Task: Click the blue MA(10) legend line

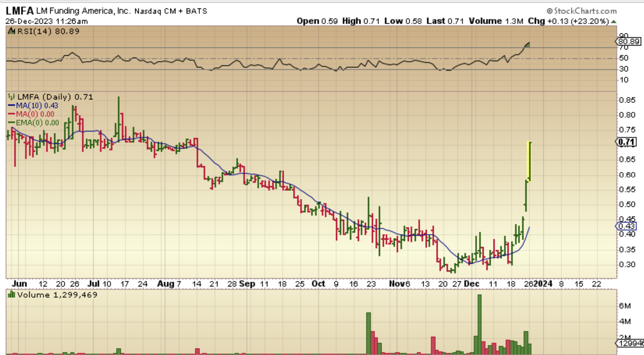Action: [12, 106]
